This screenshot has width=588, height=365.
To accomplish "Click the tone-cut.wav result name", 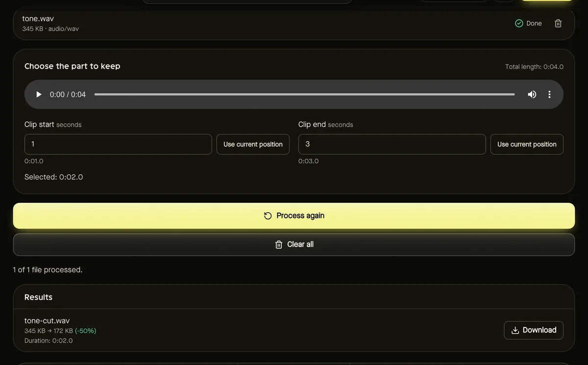I will click(47, 321).
